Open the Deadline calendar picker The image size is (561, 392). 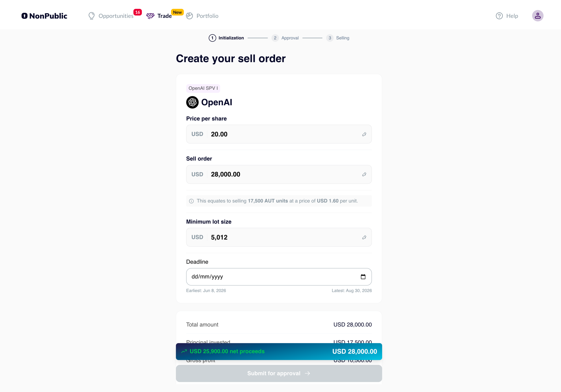click(363, 277)
